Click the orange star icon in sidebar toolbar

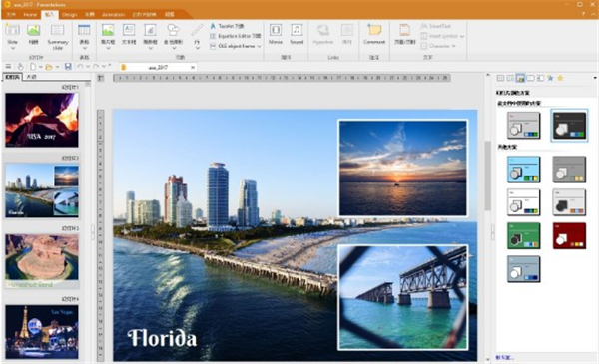point(560,78)
